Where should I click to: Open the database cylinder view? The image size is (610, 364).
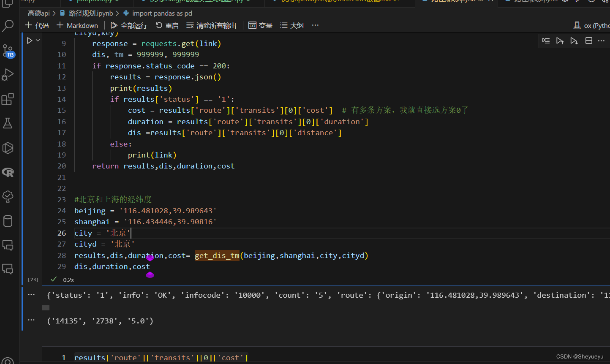(x=8, y=221)
